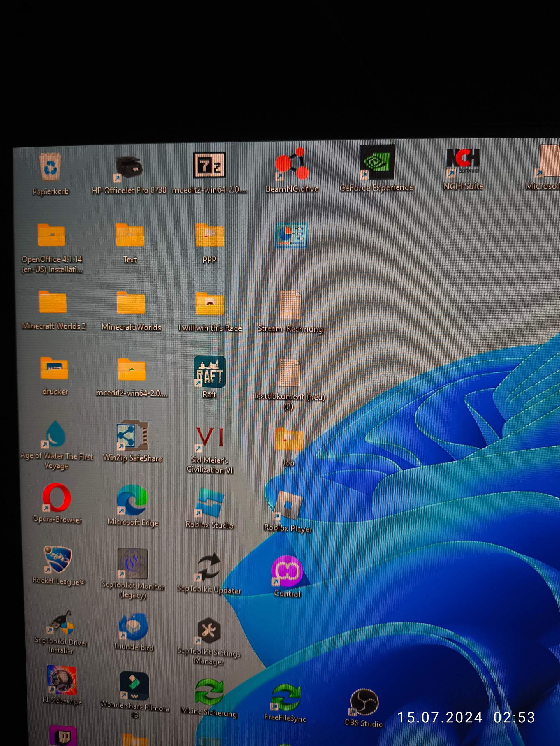Open WinZip SafeShare

point(132,435)
